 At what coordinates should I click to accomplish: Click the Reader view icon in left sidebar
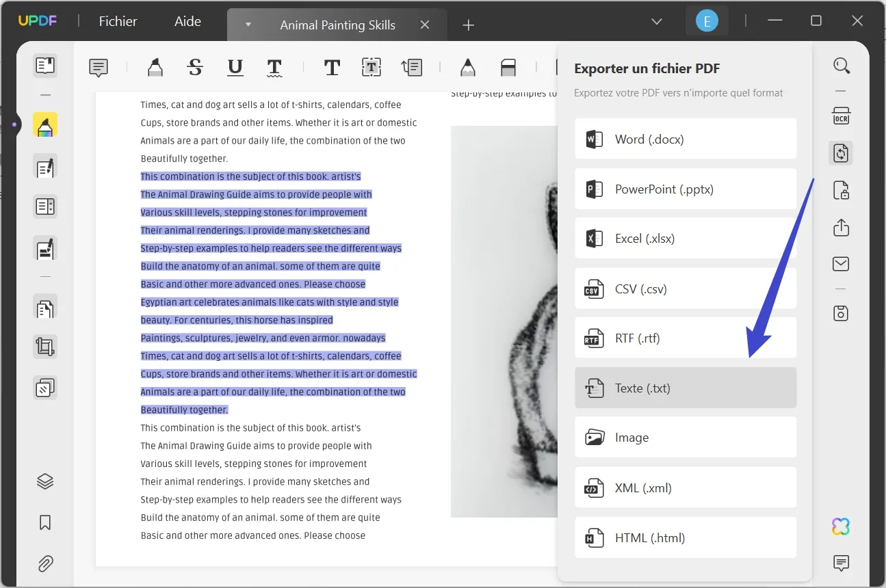44,65
